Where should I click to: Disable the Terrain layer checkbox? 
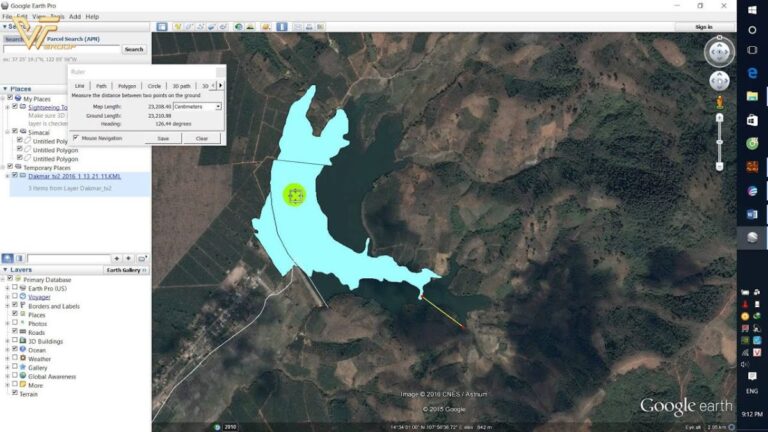tap(15, 393)
